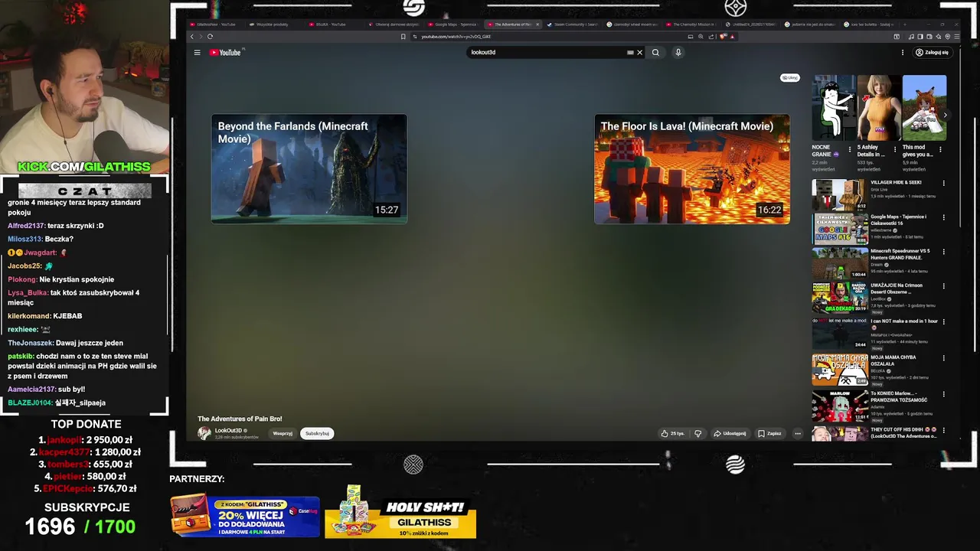Screen dimensions: 980x551
Task: Click The Adventures of Pain Bro! video title
Action: (x=240, y=419)
